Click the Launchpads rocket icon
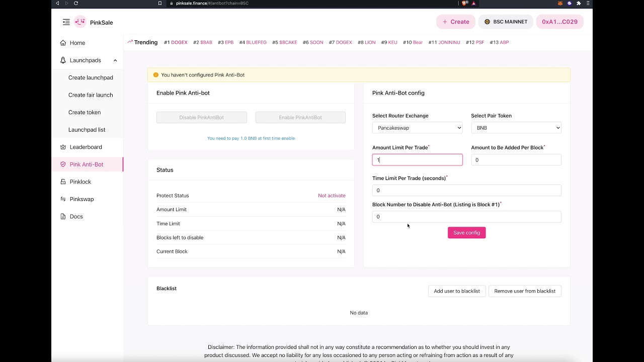 pyautogui.click(x=63, y=60)
